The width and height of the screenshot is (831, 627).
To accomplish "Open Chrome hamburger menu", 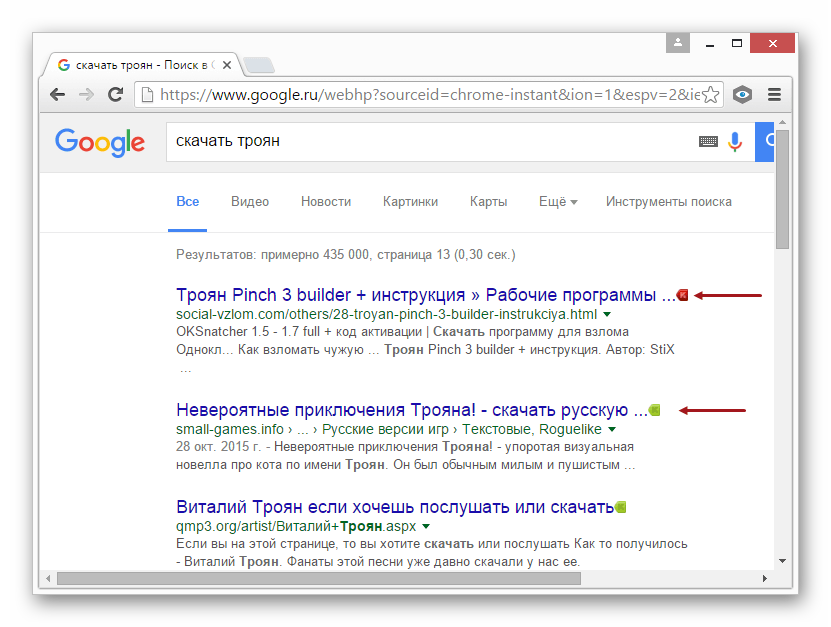I will coord(774,95).
